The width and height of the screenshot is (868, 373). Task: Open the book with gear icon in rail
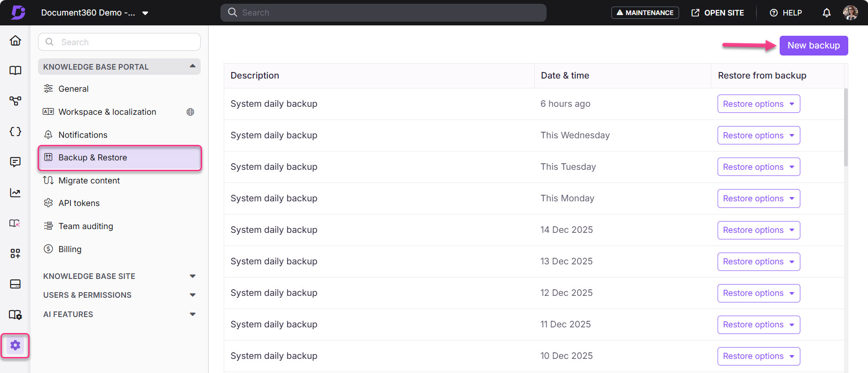[x=16, y=315]
